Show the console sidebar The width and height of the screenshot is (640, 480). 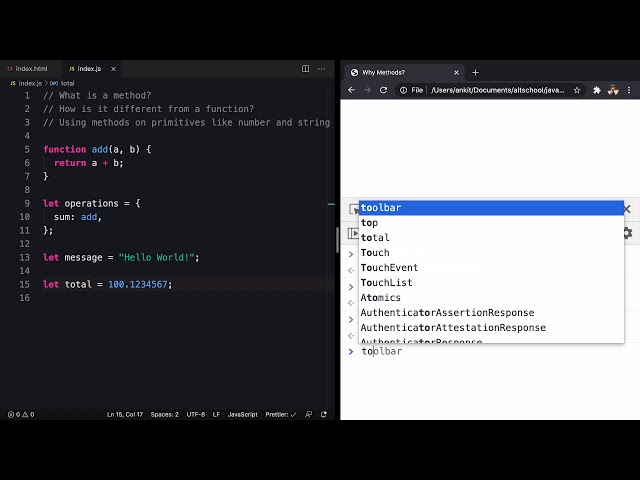[353, 233]
